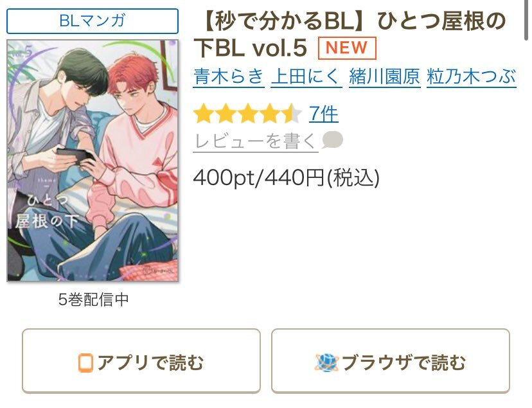Click the NEW badge next to title
Screen dimensions: 532x408
[347, 48]
